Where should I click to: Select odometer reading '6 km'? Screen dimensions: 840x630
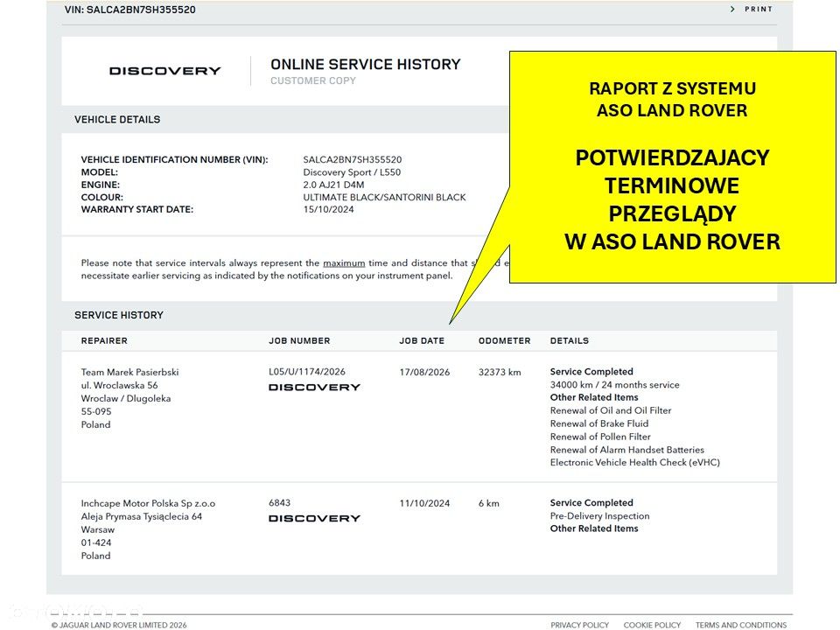point(489,504)
